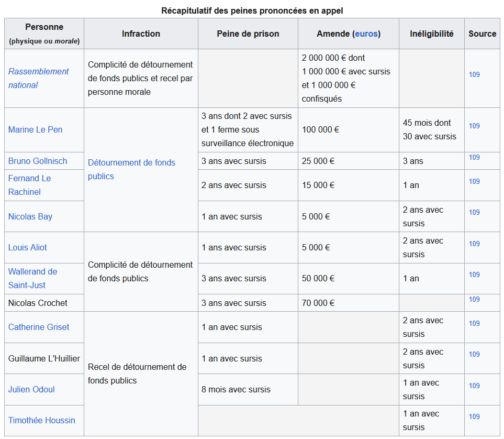Click the table caption Récapitulatif des peines
The image size is (504, 439).
252,10
